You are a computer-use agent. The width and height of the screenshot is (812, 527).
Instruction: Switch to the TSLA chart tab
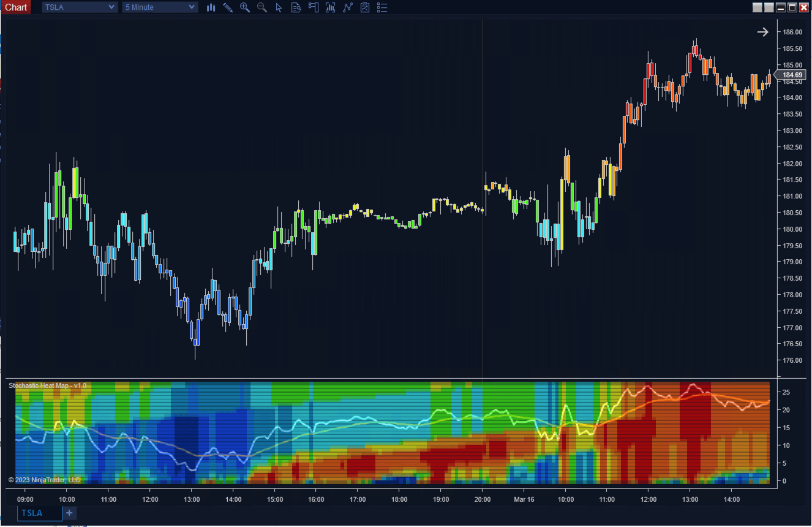(32, 513)
